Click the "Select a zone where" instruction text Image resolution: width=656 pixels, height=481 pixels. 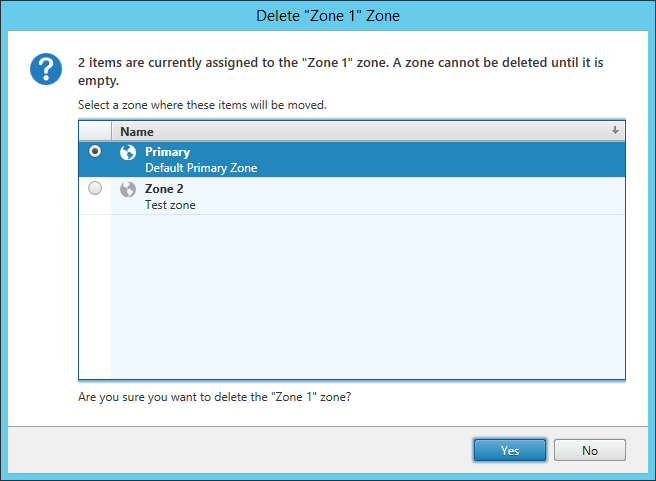(x=202, y=105)
